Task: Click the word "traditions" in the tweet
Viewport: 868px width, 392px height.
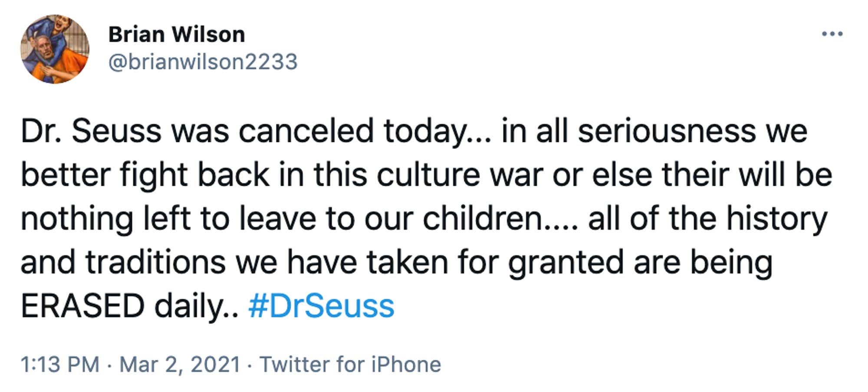Action: point(155,262)
